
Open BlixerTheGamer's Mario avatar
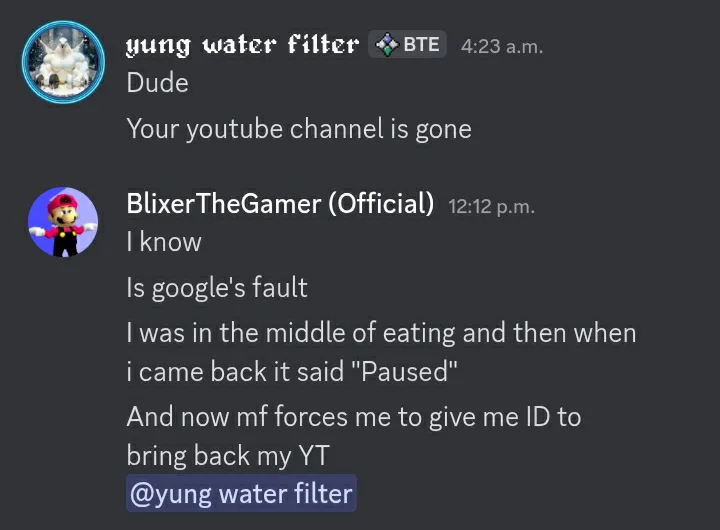63,222
